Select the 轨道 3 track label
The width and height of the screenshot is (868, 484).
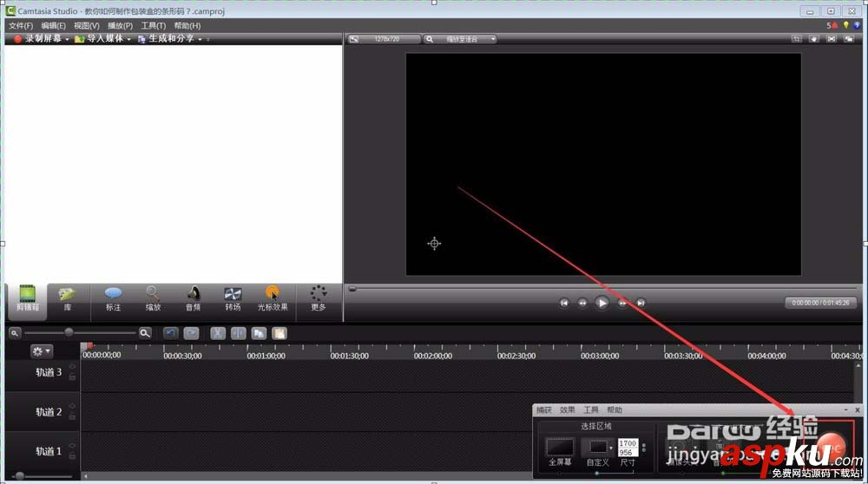click(x=49, y=372)
